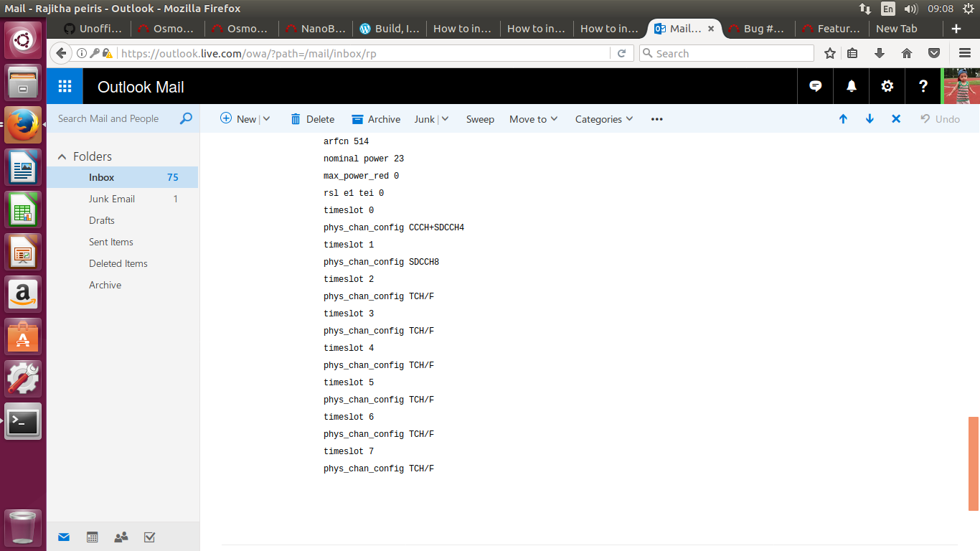Switch to the Featur... tab

831,29
